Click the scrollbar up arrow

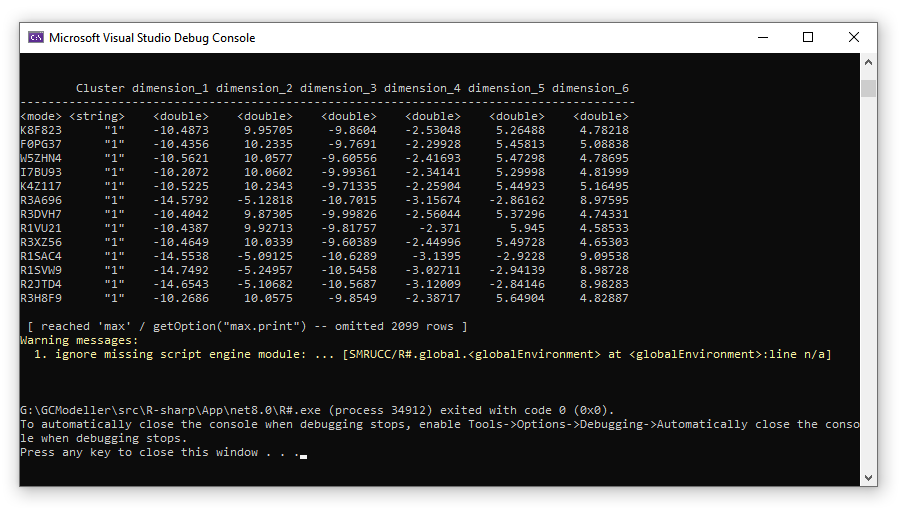pos(868,63)
